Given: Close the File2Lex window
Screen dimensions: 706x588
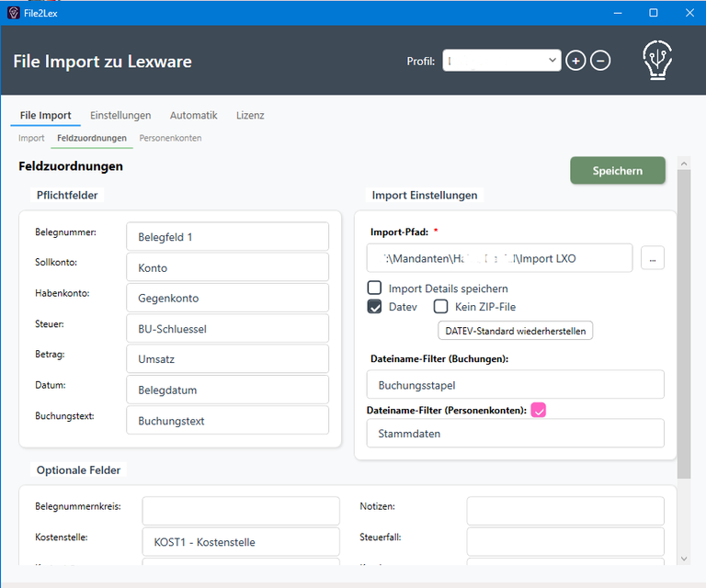Looking at the screenshot, I should [x=689, y=13].
